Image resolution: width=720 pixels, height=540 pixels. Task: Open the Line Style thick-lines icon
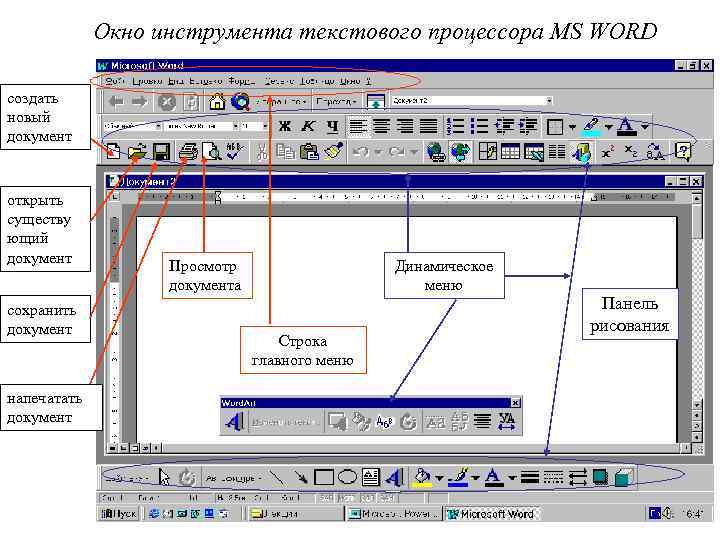coord(529,478)
